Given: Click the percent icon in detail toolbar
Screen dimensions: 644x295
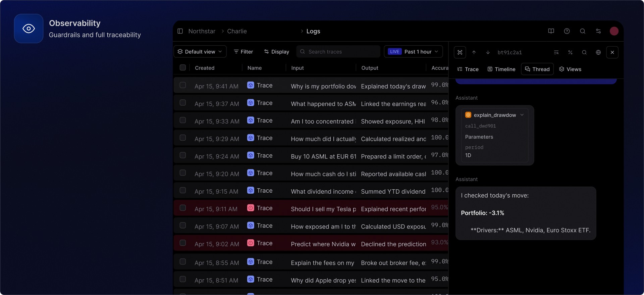Looking at the screenshot, I should pyautogui.click(x=570, y=52).
